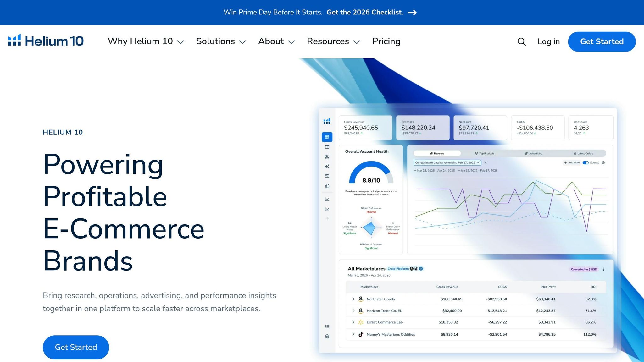Viewport: 644px width, 362px height.
Task: Click the Cross-Platforms label
Action: (x=398, y=269)
